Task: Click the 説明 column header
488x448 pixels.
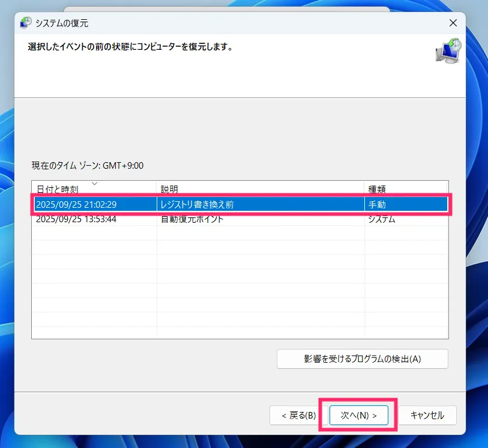Action: pyautogui.click(x=260, y=189)
